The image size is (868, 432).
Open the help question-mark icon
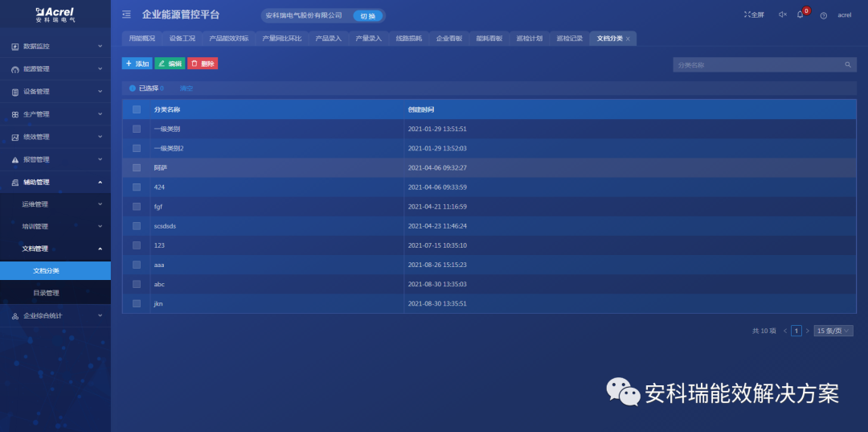click(824, 15)
